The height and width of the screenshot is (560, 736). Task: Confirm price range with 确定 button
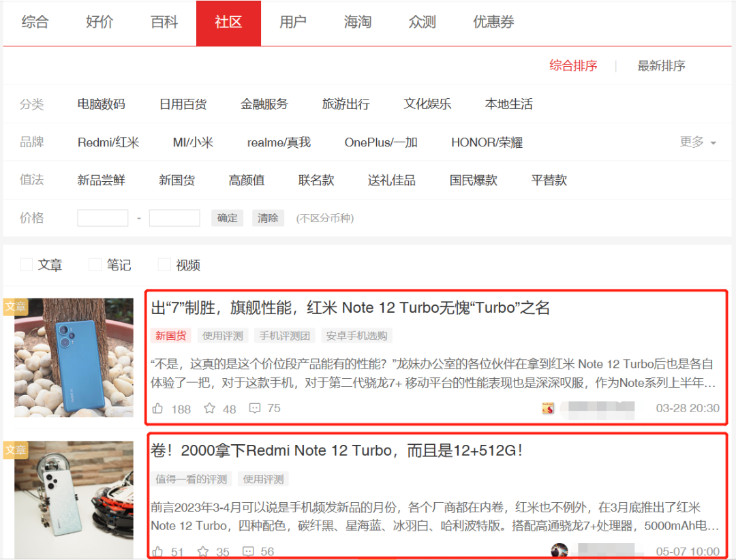pyautogui.click(x=227, y=218)
